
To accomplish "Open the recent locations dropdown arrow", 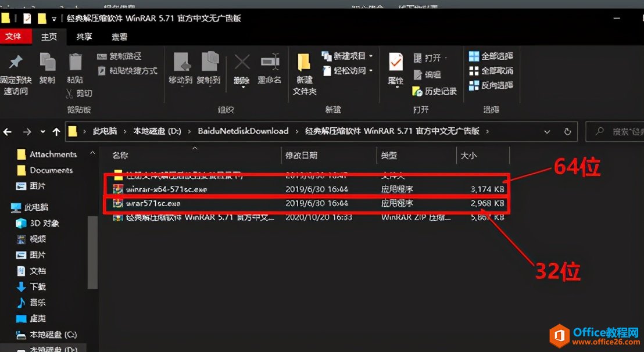I will (42, 132).
